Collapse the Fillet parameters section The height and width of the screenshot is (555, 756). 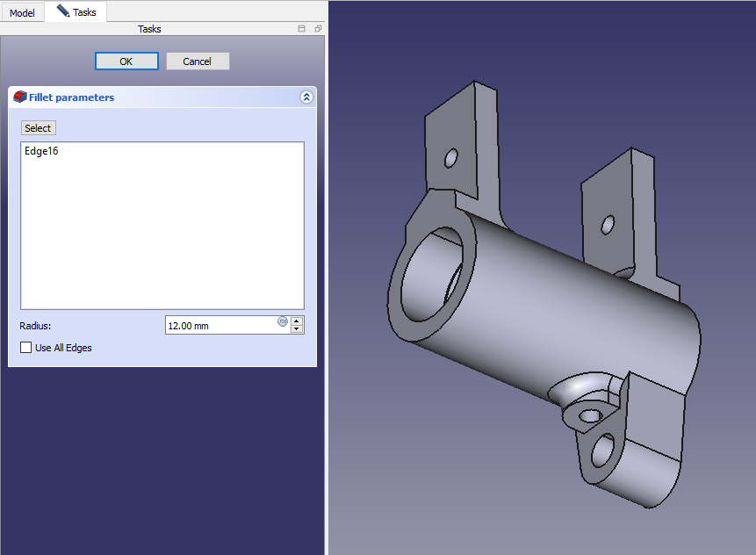(x=306, y=97)
